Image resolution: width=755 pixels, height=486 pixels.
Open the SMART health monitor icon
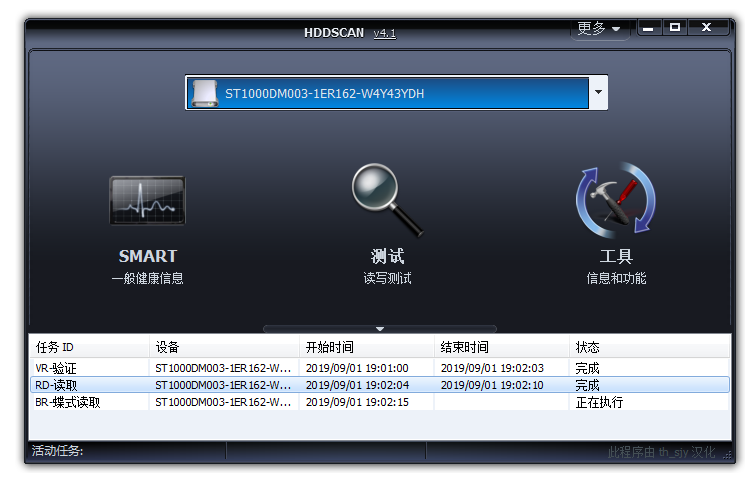click(x=147, y=200)
